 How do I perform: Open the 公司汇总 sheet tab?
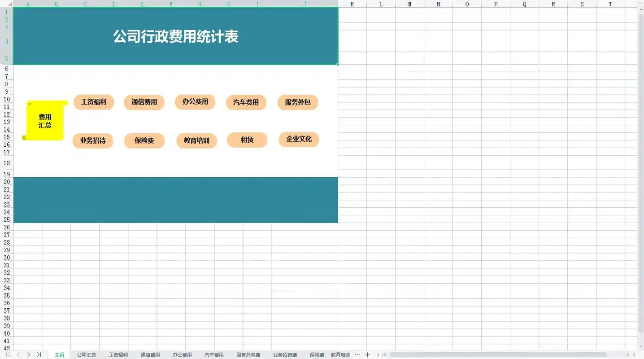tap(86, 355)
